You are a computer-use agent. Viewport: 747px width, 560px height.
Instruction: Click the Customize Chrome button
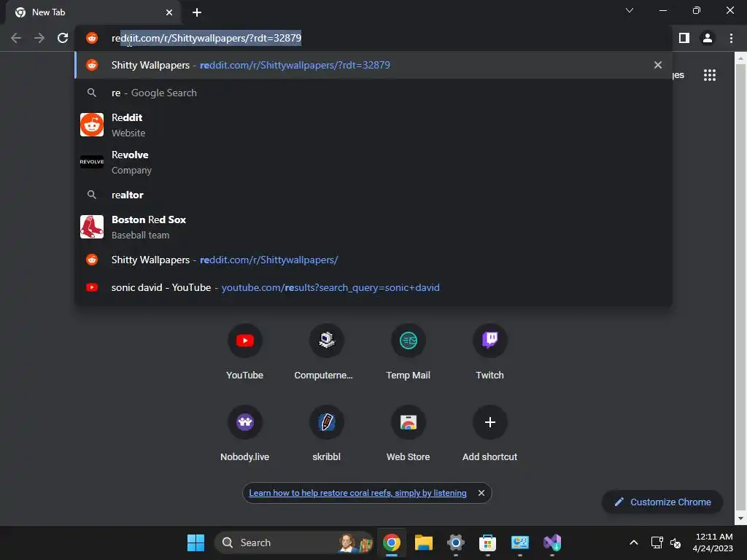(x=662, y=502)
